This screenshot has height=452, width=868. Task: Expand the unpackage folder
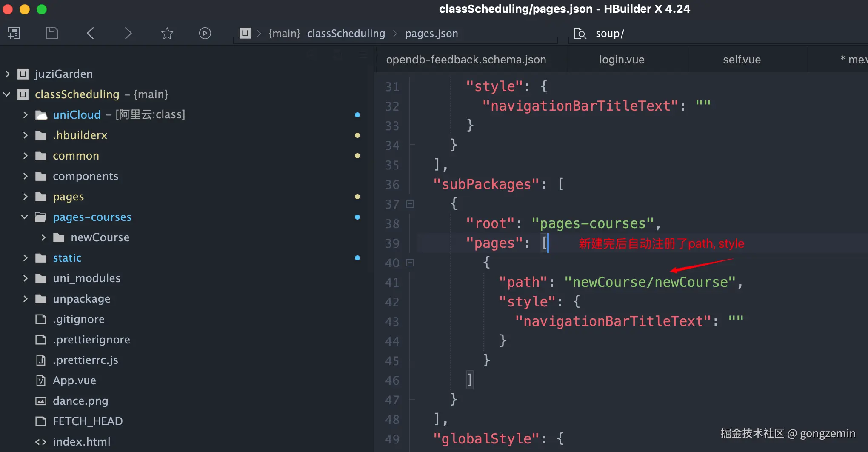(25, 299)
